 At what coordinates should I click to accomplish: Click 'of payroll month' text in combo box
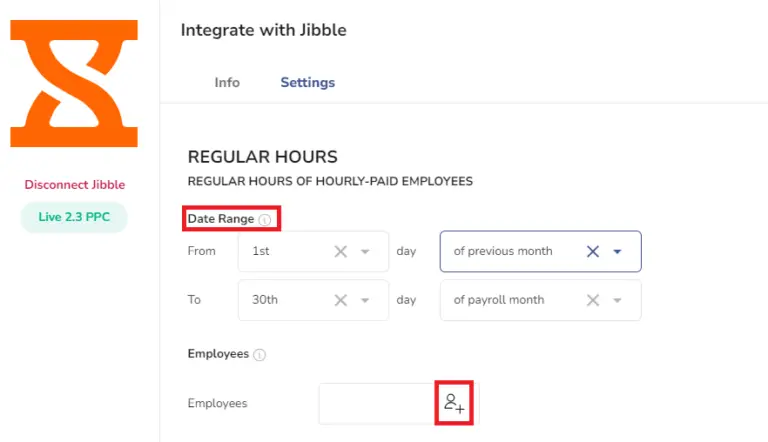(499, 299)
